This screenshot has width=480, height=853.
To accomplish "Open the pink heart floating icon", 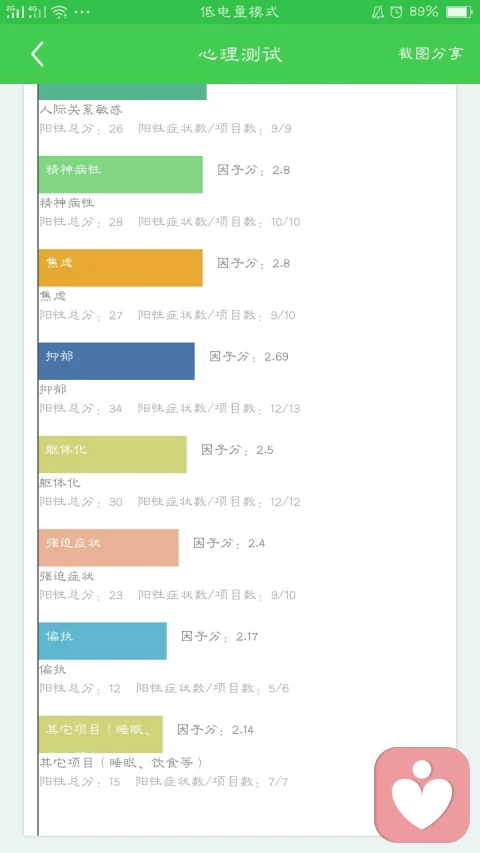I will [x=422, y=795].
